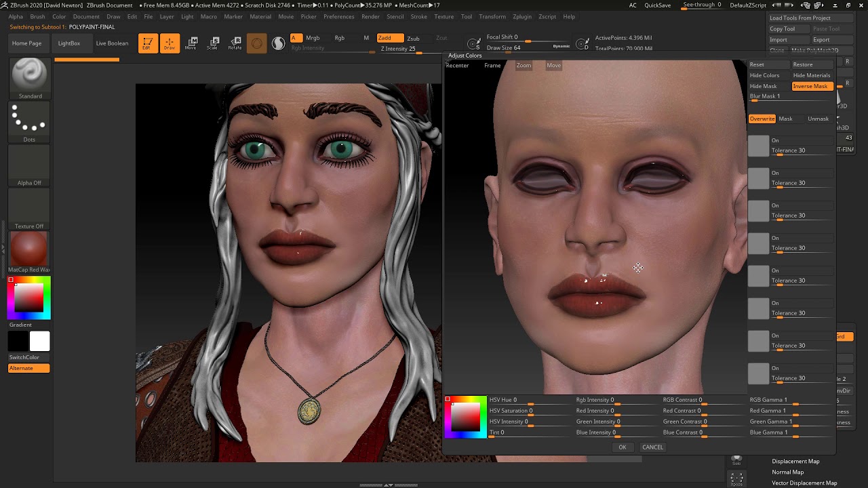The width and height of the screenshot is (868, 488).
Task: Expand the Vector Displacement Map section
Action: (804, 483)
